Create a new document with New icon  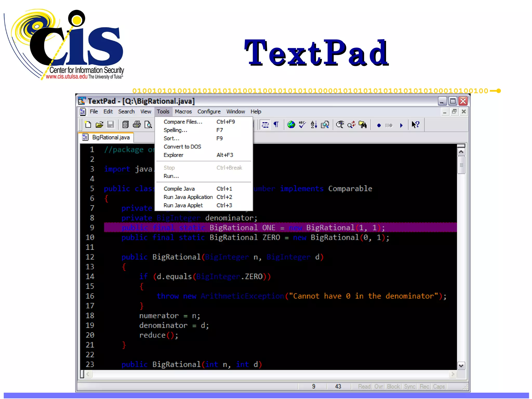[88, 125]
